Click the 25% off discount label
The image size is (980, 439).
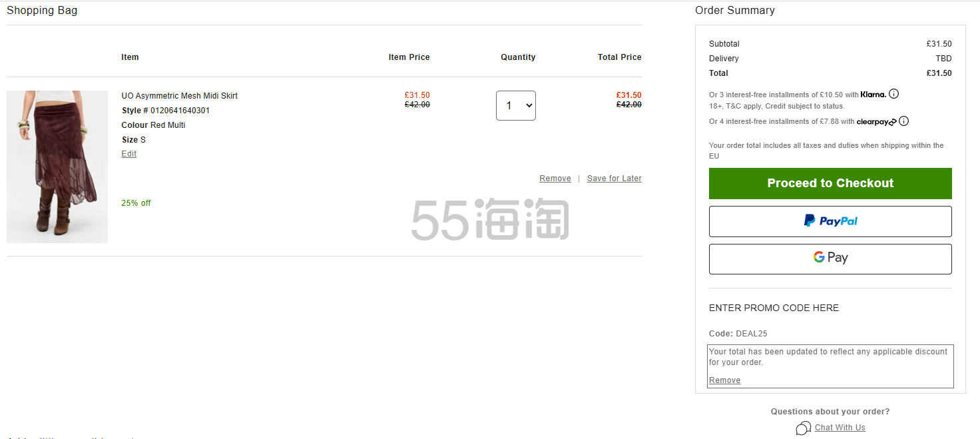(136, 203)
